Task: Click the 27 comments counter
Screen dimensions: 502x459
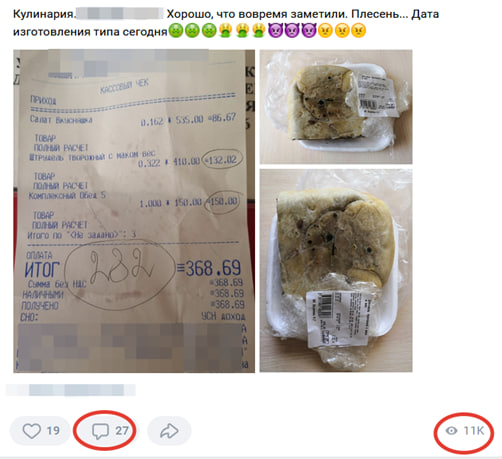Action: point(122,431)
